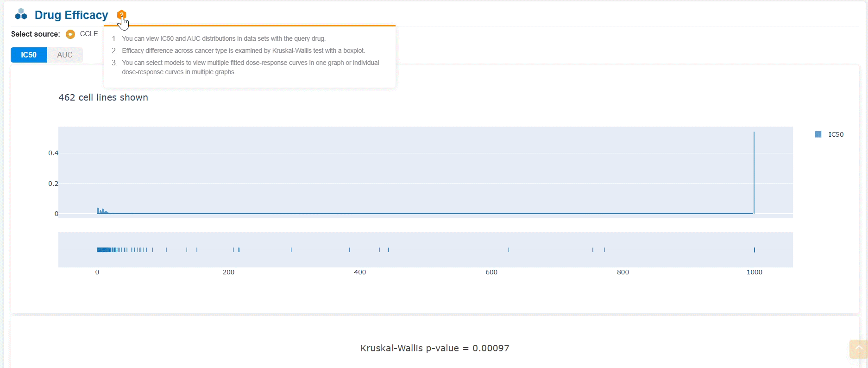Click the tooltip line about Kruskal-Wallis boxplot

point(243,51)
